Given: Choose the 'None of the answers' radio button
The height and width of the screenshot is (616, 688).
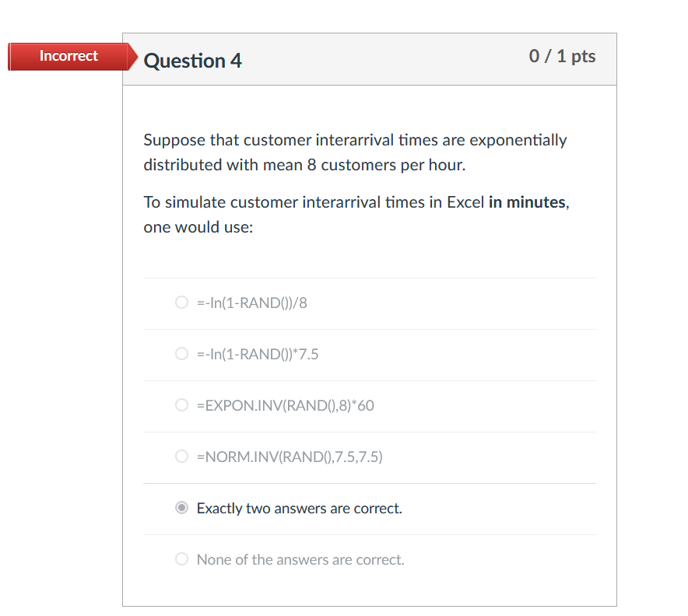Looking at the screenshot, I should click(181, 559).
